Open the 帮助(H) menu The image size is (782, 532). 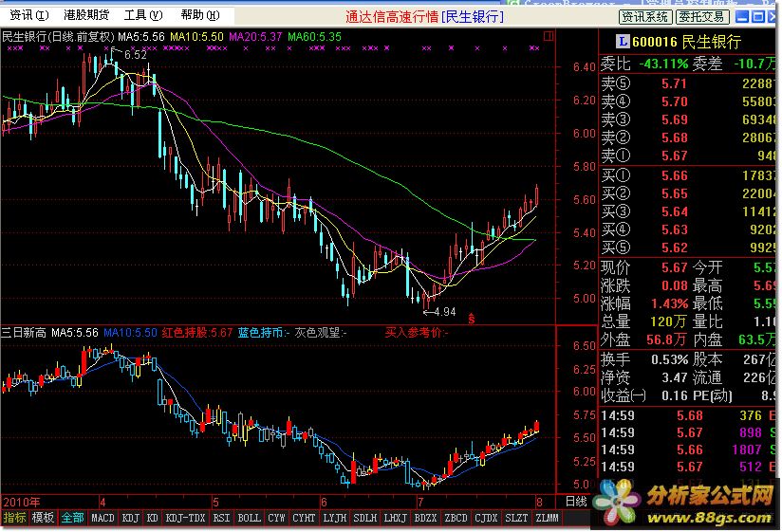pos(200,15)
